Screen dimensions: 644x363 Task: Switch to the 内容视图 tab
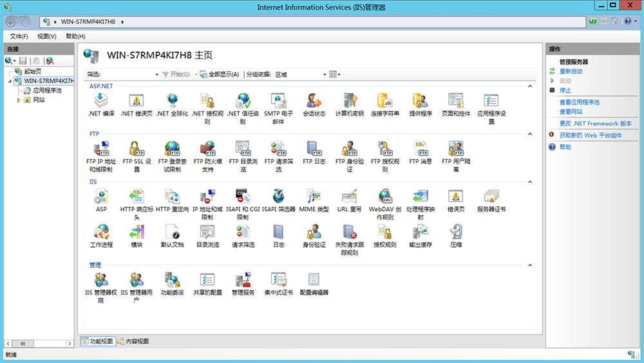(133, 341)
